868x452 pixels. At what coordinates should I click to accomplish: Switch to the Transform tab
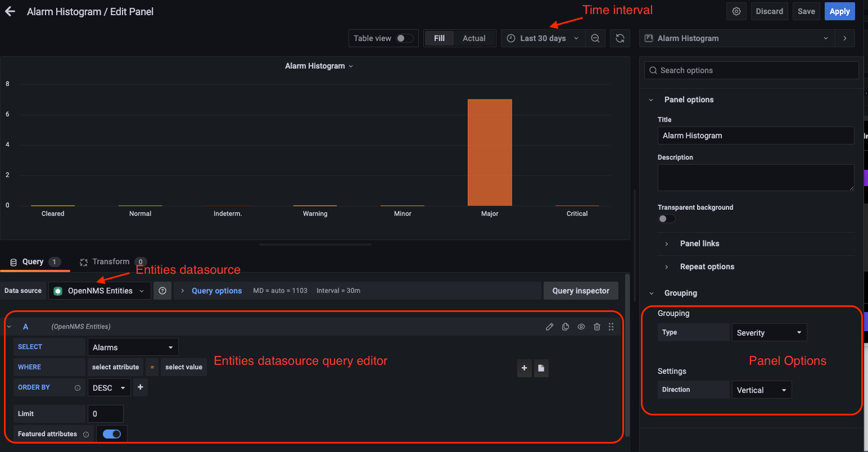(110, 261)
